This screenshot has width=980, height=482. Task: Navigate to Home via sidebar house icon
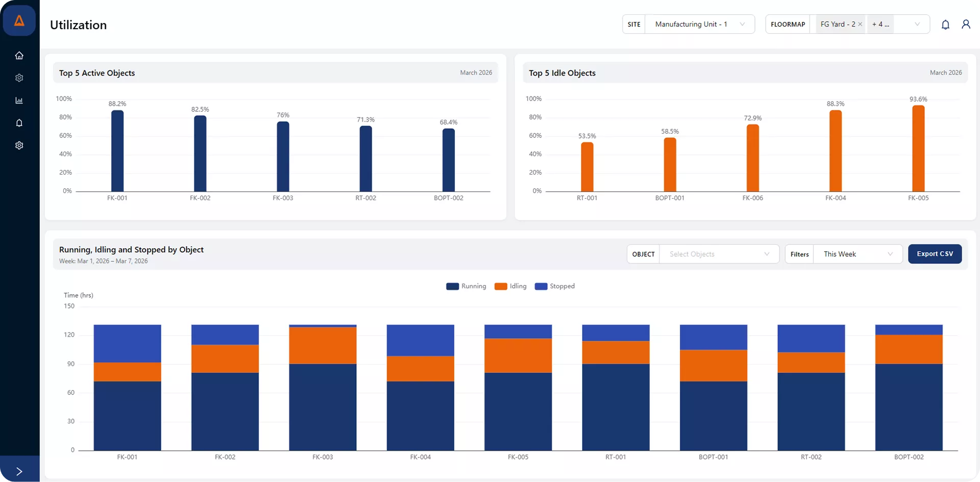pyautogui.click(x=19, y=55)
